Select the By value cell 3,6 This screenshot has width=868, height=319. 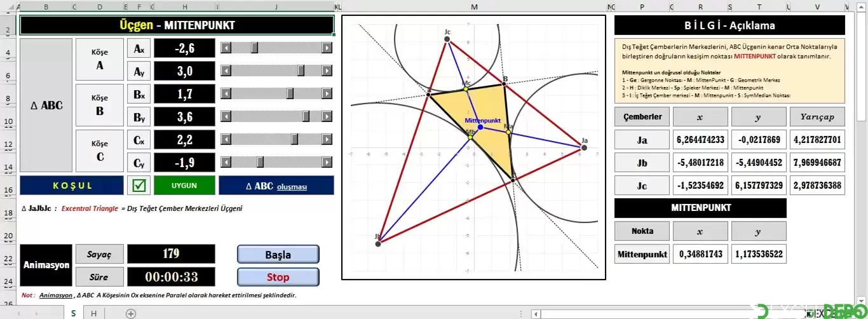click(x=185, y=117)
